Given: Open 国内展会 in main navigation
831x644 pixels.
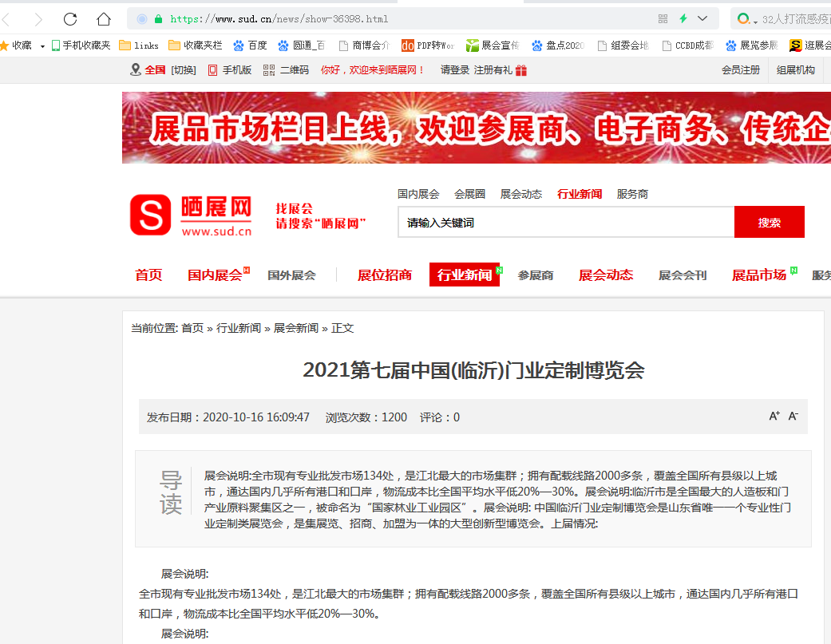Looking at the screenshot, I should point(215,275).
